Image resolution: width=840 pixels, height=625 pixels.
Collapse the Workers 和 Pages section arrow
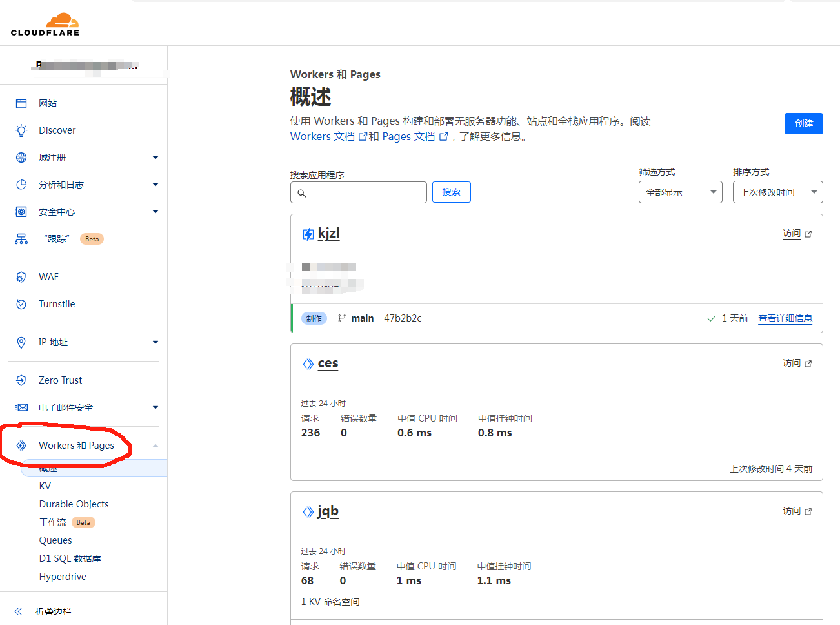pos(155,446)
